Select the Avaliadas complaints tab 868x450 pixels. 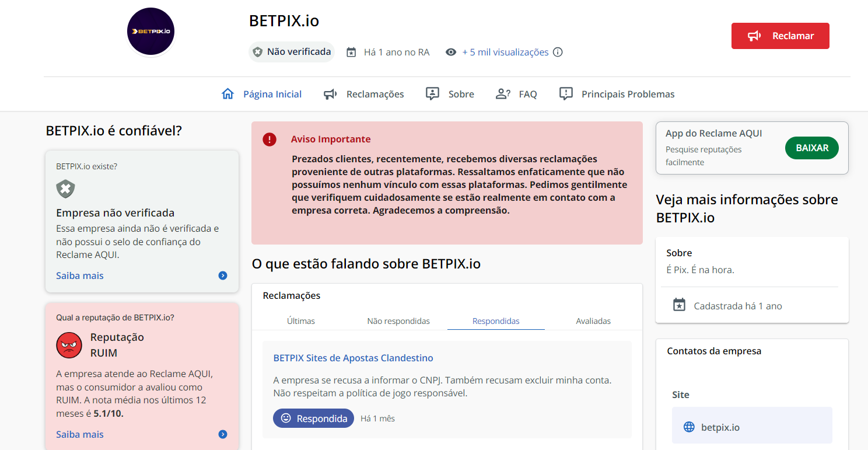click(x=593, y=321)
